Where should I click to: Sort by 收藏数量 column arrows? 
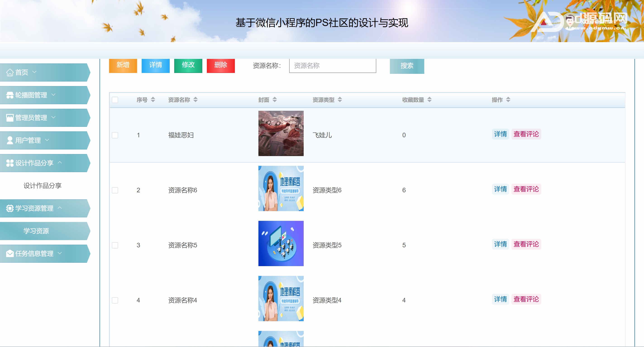point(429,100)
